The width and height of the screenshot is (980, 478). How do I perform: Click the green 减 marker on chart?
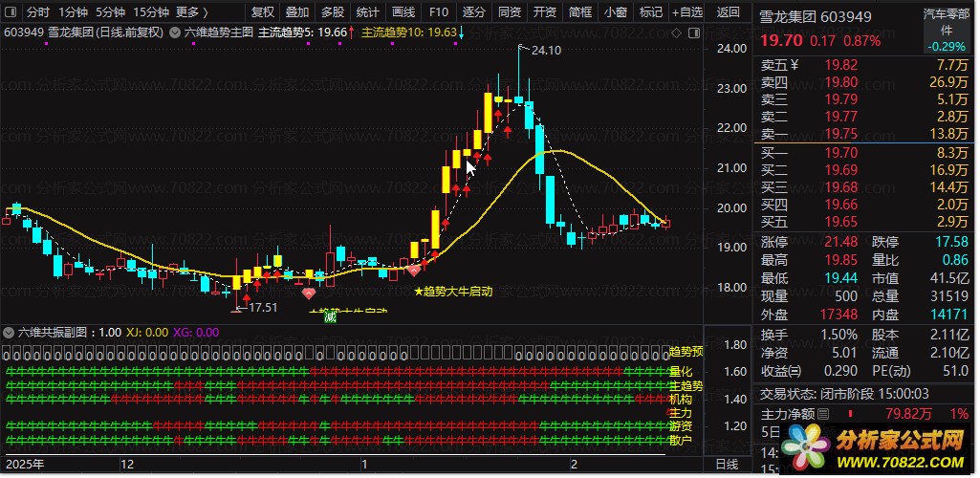[330, 317]
